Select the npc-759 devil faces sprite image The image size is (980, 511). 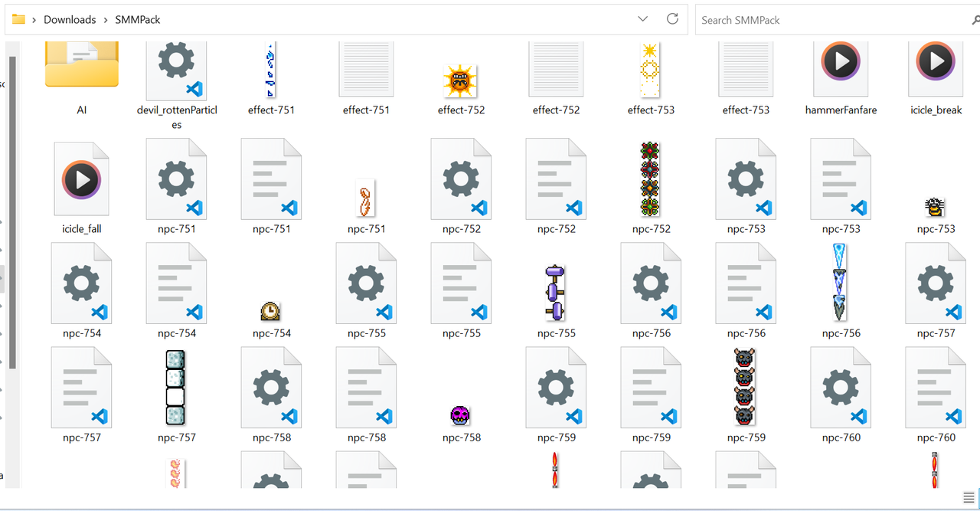[745, 388]
